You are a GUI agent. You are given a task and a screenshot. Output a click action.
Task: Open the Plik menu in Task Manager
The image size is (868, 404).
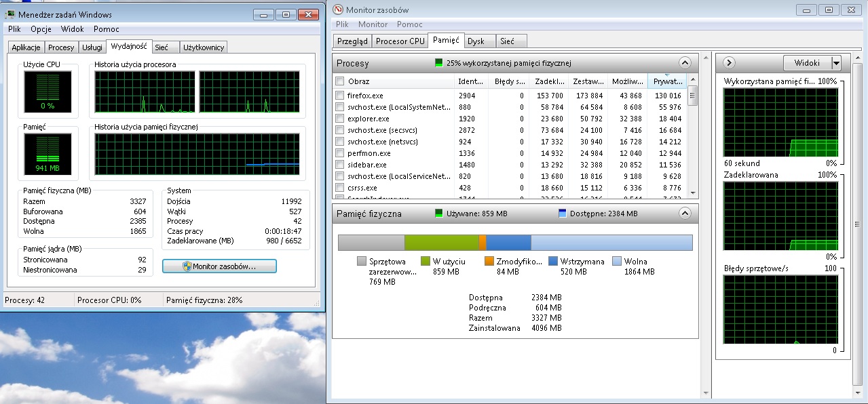[x=15, y=29]
